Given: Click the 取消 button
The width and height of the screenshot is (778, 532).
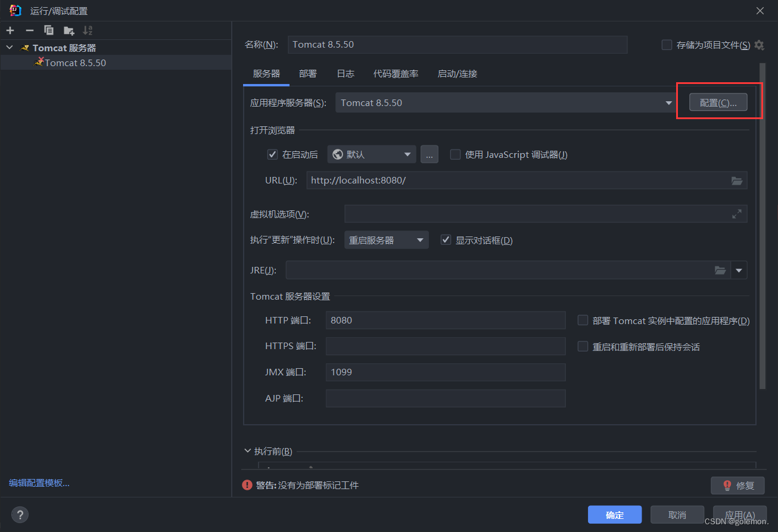Looking at the screenshot, I should (677, 515).
